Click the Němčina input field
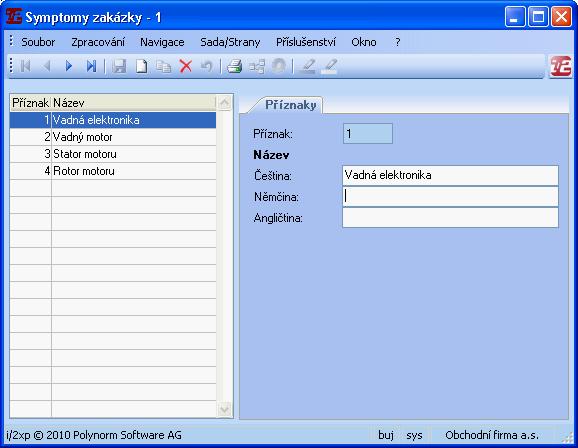The width and height of the screenshot is (578, 448). pyautogui.click(x=450, y=197)
